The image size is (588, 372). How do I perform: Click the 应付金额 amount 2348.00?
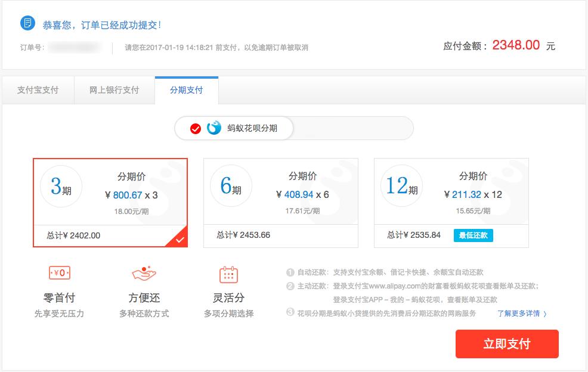515,45
